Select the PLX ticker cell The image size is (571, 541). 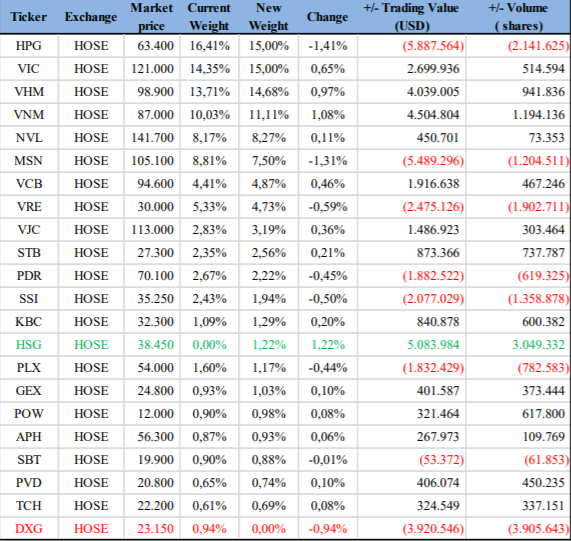point(29,368)
